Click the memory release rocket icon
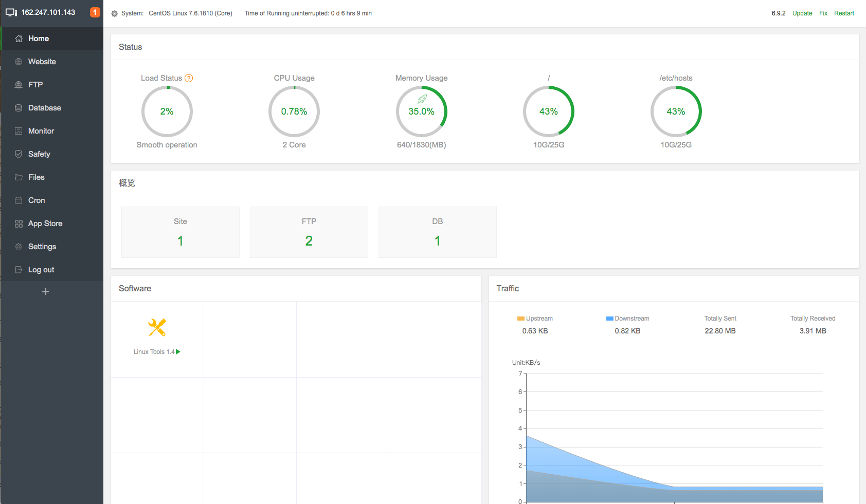This screenshot has height=504, width=866. coord(422,99)
